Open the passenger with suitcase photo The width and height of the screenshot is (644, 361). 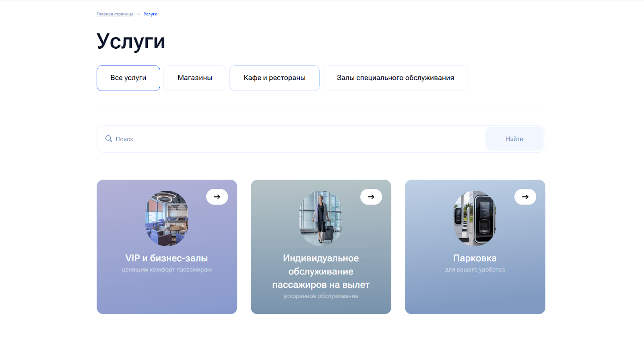321,218
